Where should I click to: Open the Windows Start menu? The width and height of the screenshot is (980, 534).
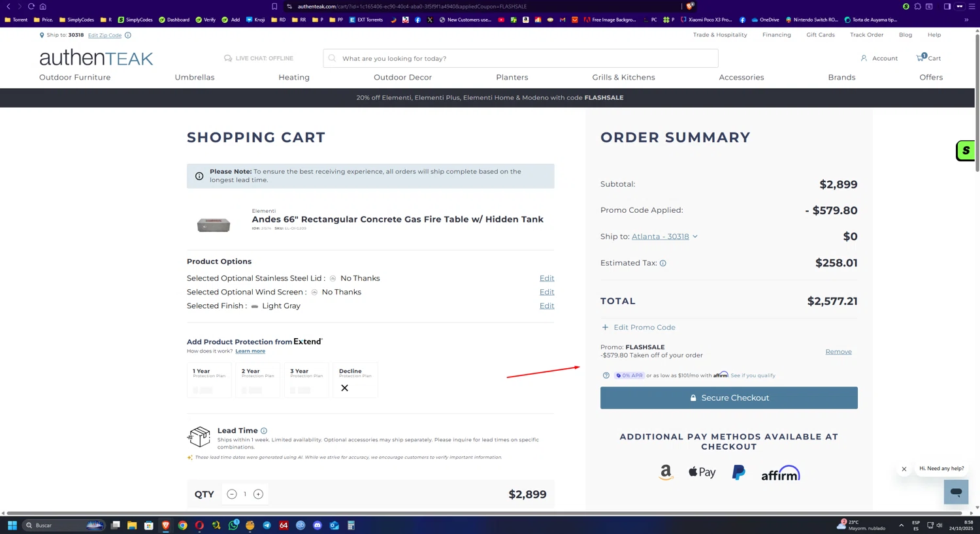pos(12,525)
